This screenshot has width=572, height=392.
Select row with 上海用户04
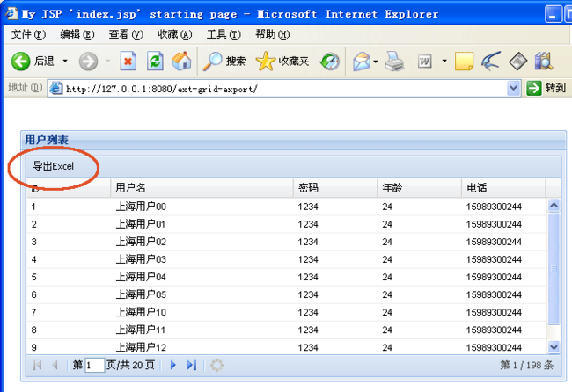point(286,277)
